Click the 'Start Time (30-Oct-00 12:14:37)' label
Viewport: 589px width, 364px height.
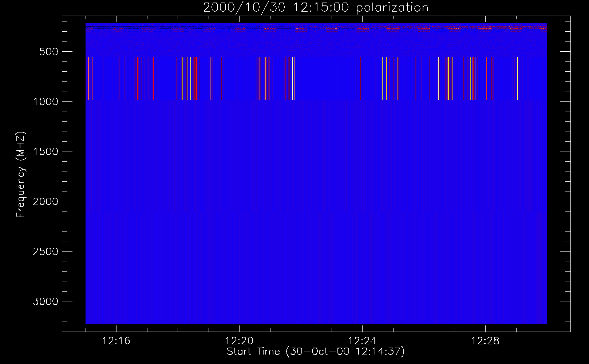[316, 352]
